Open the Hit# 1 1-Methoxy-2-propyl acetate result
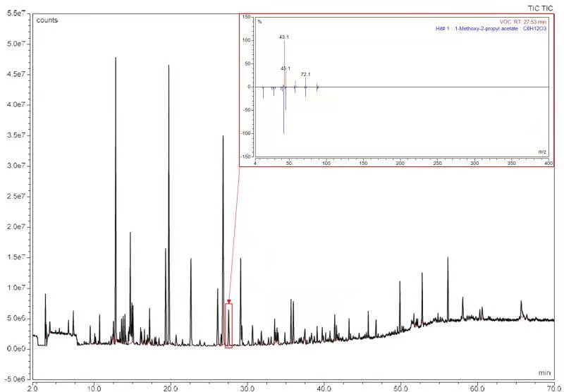Viewport: 564px width, 392px height. pyautogui.click(x=491, y=29)
